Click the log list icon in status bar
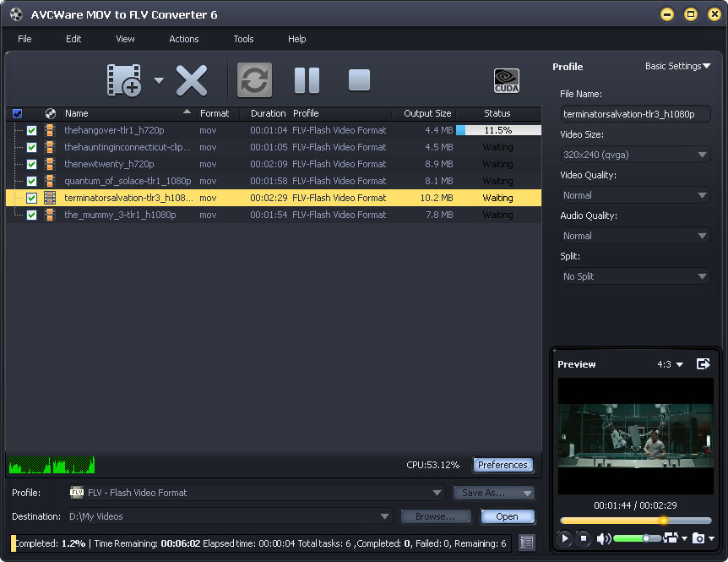The width and height of the screenshot is (728, 562). tap(526, 542)
